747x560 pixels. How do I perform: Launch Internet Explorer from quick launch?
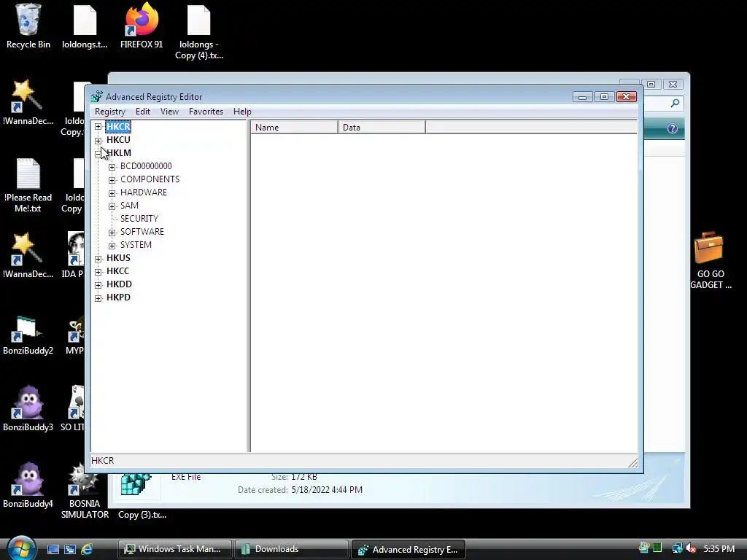(87, 549)
